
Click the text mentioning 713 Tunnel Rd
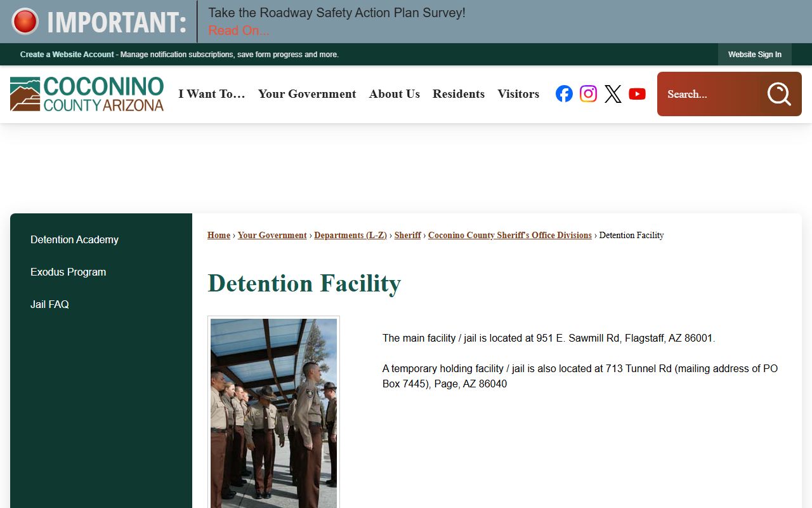(x=580, y=376)
